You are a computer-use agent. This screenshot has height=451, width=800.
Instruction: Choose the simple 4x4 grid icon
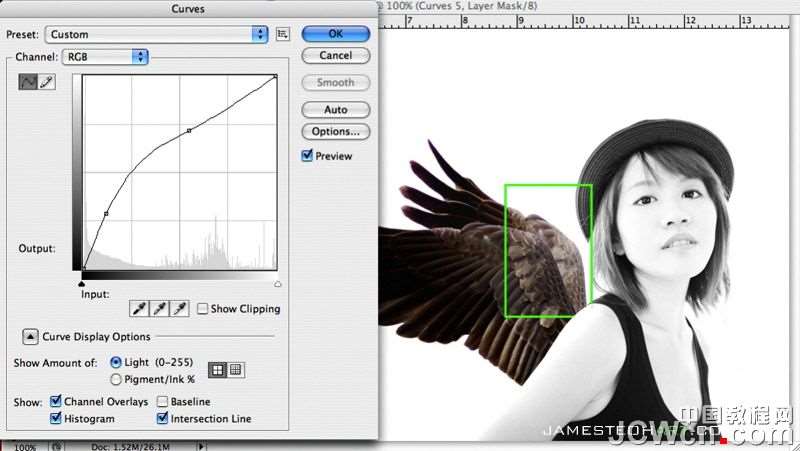(x=217, y=370)
